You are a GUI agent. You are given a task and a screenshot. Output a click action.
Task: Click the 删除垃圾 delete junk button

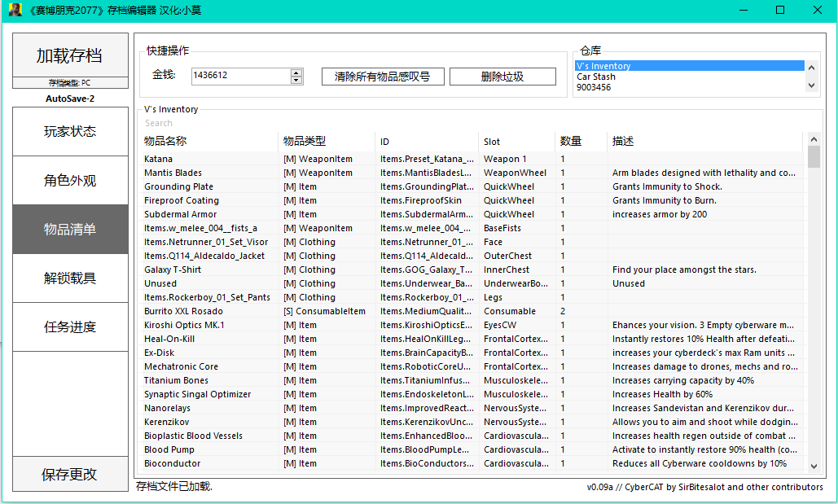[502, 77]
